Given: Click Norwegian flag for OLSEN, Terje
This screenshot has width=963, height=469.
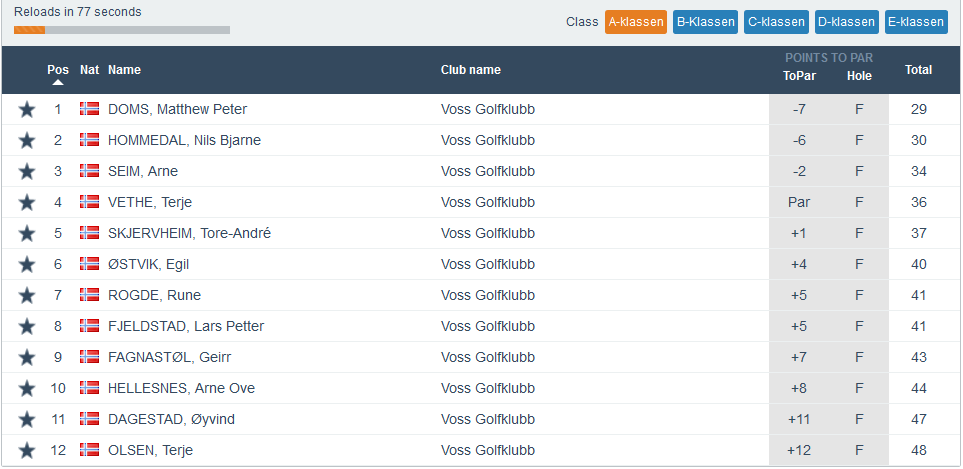Looking at the screenshot, I should pyautogui.click(x=90, y=450).
